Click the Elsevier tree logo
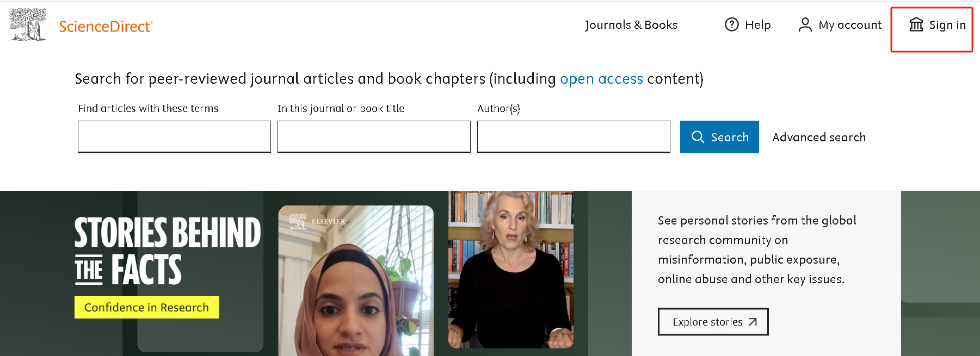 click(28, 24)
